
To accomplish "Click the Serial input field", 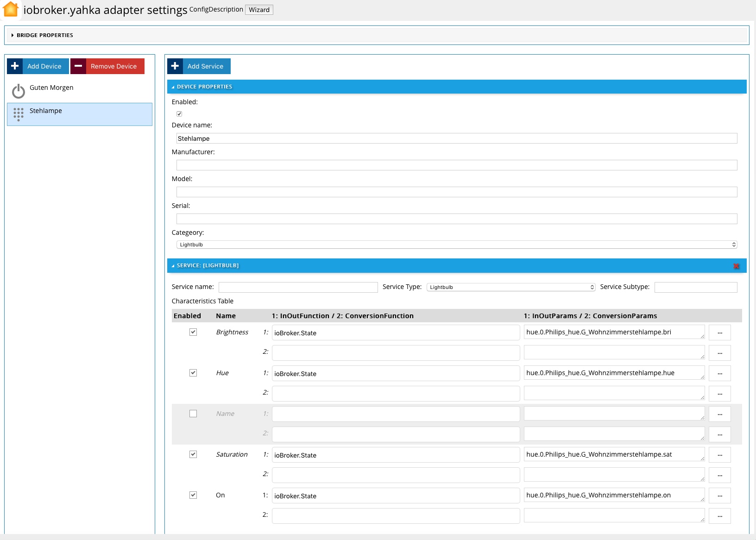I will coord(457,219).
